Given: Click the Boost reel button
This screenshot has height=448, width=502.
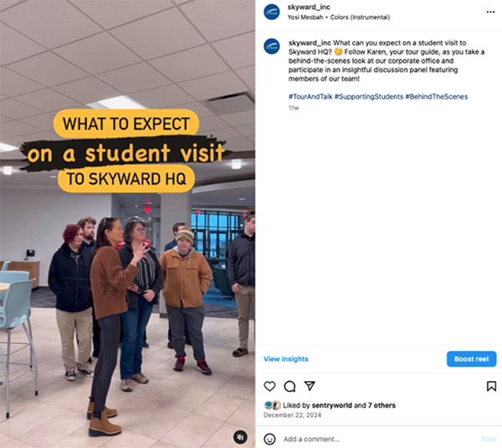Looking at the screenshot, I should point(471,359).
